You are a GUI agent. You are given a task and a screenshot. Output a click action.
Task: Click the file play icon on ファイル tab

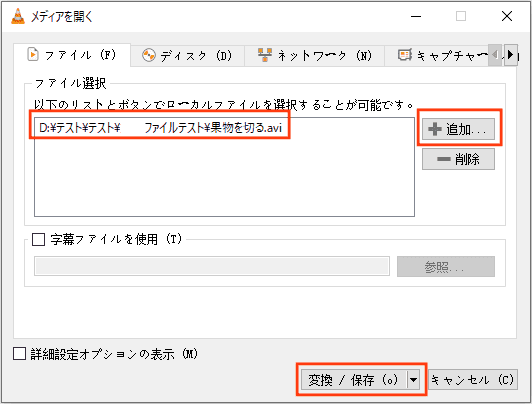click(x=33, y=54)
